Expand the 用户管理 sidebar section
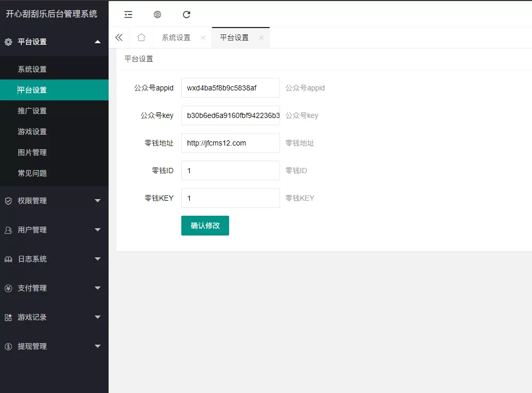Screen dimensions: 532x393 (54, 229)
